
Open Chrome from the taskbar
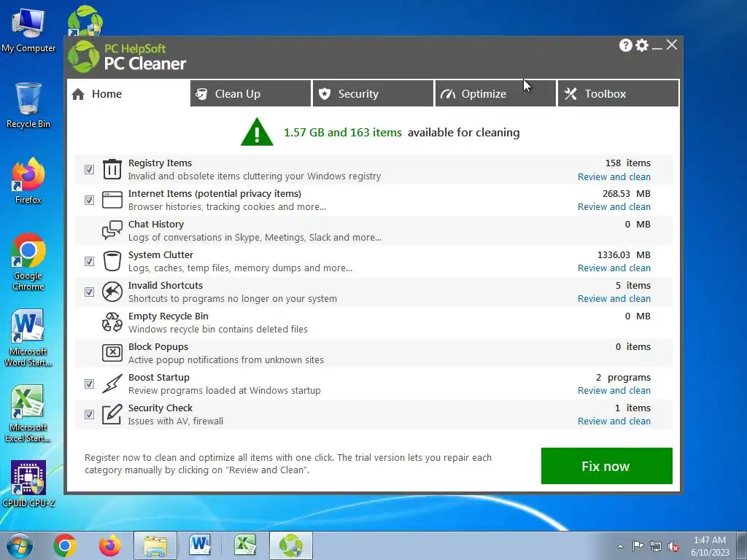point(65,545)
